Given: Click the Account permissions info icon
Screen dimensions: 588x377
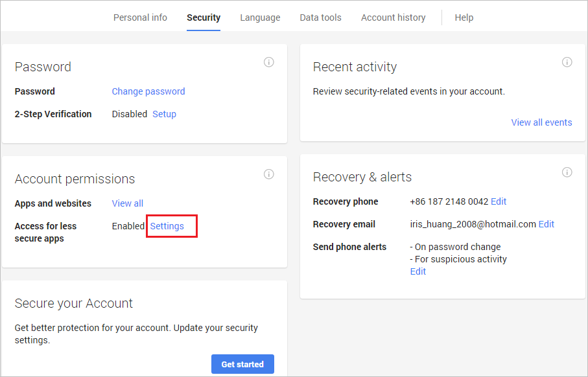Looking at the screenshot, I should [x=269, y=174].
